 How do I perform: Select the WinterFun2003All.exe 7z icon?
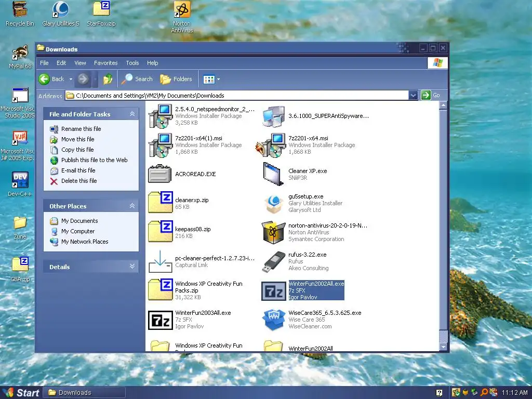[161, 320]
